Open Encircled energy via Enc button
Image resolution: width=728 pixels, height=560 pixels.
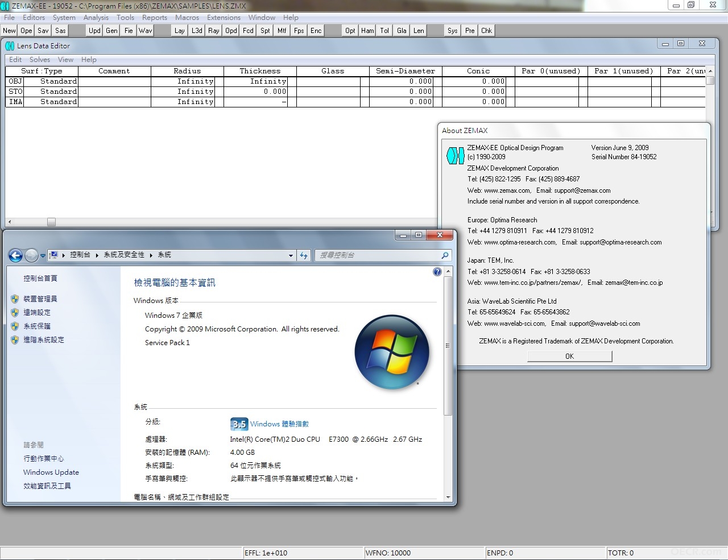pos(316,31)
